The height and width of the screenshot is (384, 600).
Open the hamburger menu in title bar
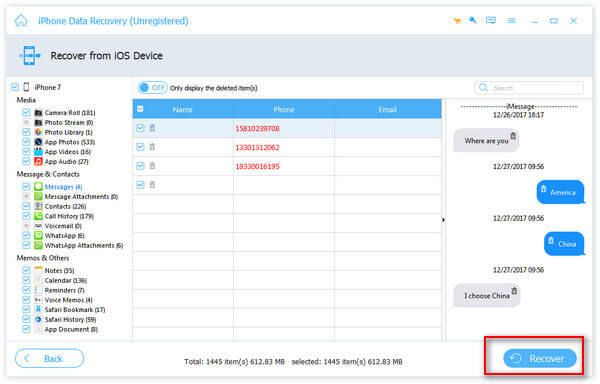pos(512,21)
